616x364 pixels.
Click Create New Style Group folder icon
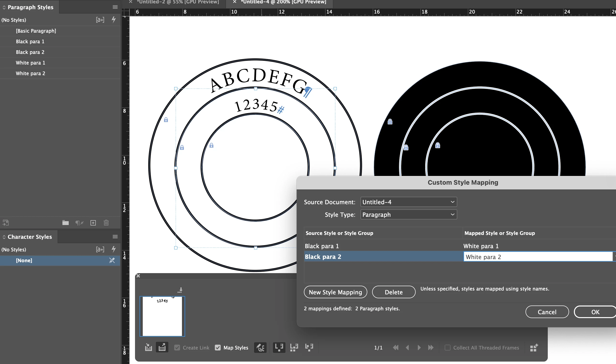point(65,223)
